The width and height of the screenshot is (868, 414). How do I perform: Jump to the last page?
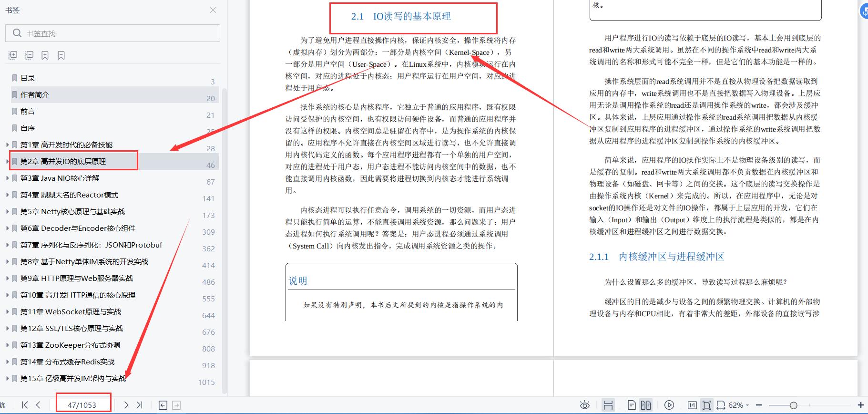pos(139,405)
